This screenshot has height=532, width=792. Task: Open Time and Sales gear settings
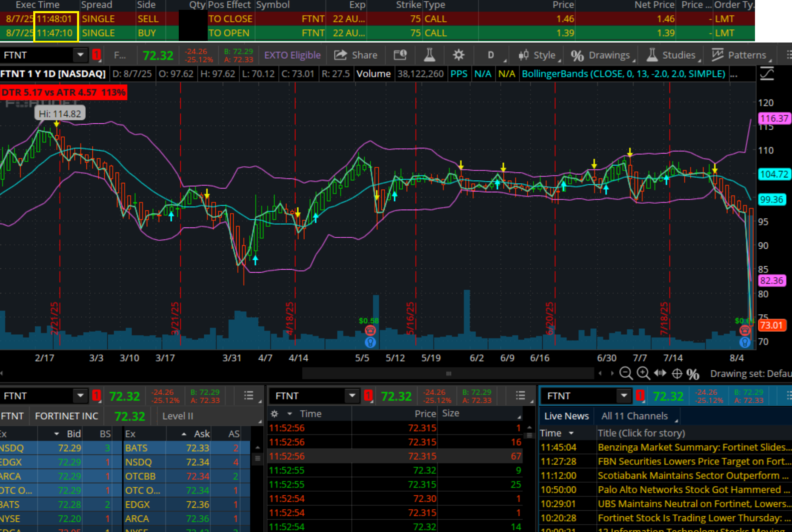[x=275, y=414]
